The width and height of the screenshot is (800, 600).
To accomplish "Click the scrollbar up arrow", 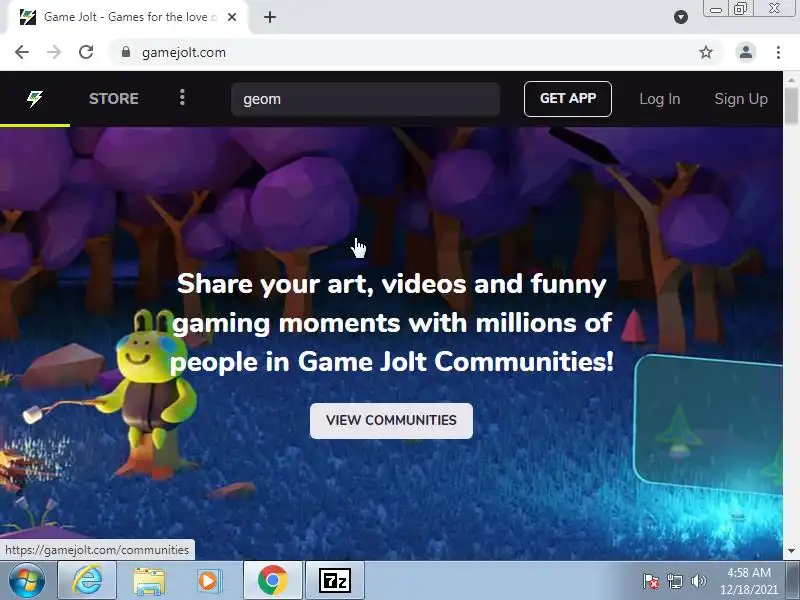I will [x=791, y=80].
